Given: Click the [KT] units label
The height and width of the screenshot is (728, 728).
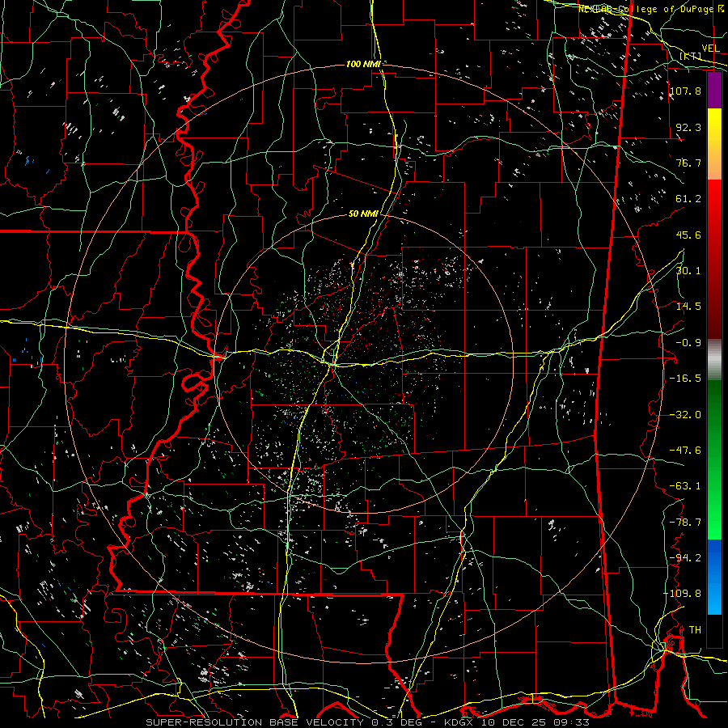Looking at the screenshot, I should pos(691,56).
